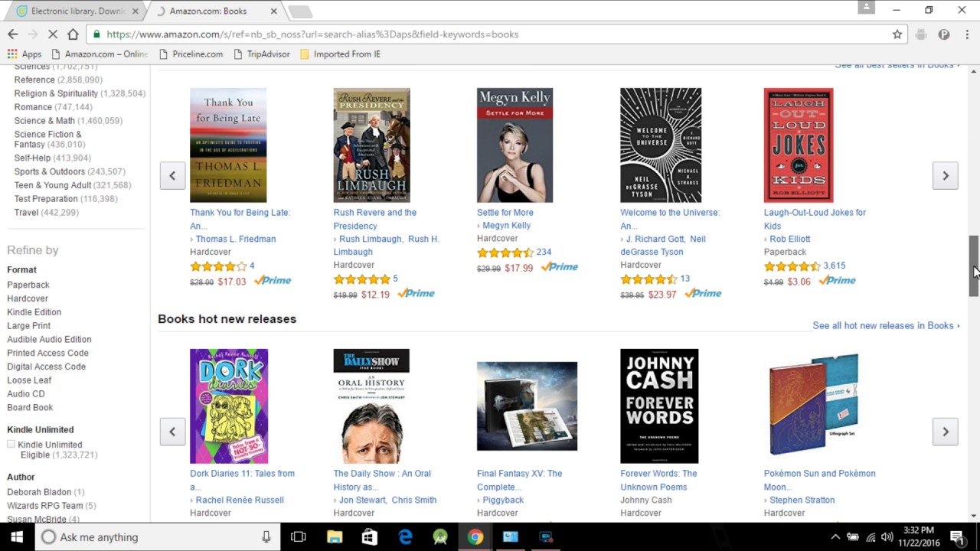
Task: Bookmark this page with the star icon
Action: click(x=897, y=34)
